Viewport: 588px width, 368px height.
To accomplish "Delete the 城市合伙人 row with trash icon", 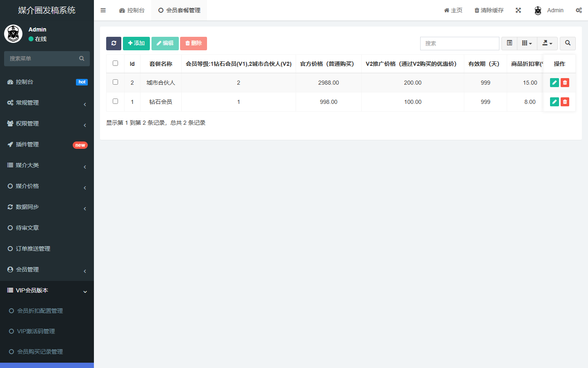I will pyautogui.click(x=565, y=83).
